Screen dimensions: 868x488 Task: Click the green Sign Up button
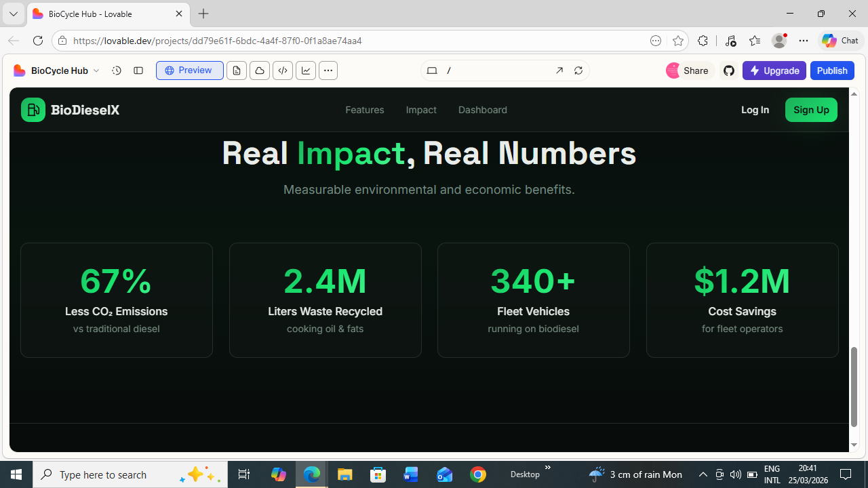click(811, 110)
